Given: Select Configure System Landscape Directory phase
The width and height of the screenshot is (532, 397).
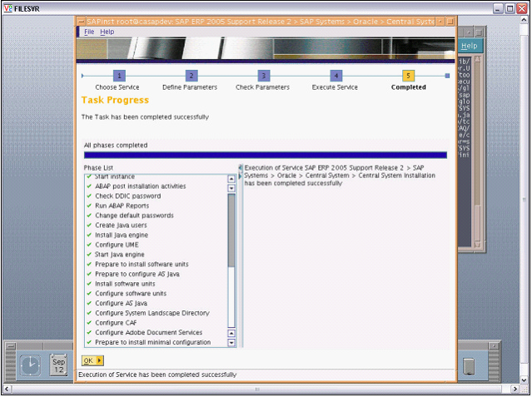Looking at the screenshot, I should coord(152,313).
